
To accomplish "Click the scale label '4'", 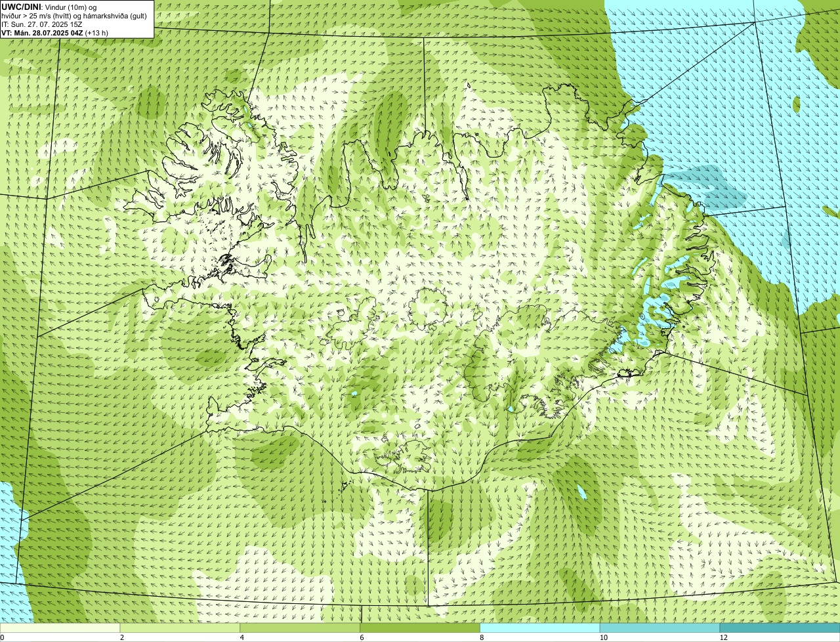I will click(x=241, y=637).
